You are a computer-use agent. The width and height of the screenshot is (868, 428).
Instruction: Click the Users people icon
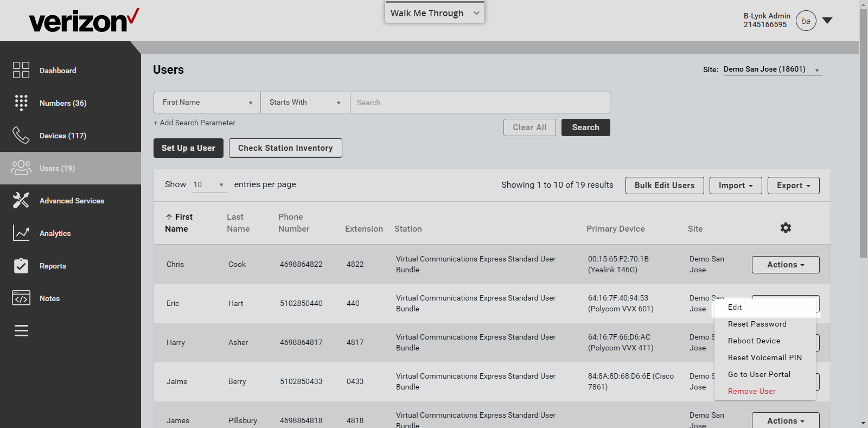[21, 168]
